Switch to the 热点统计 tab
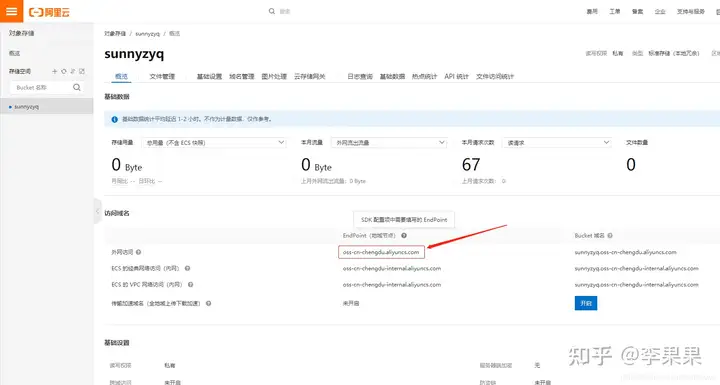The height and width of the screenshot is (385, 720). coord(424,76)
